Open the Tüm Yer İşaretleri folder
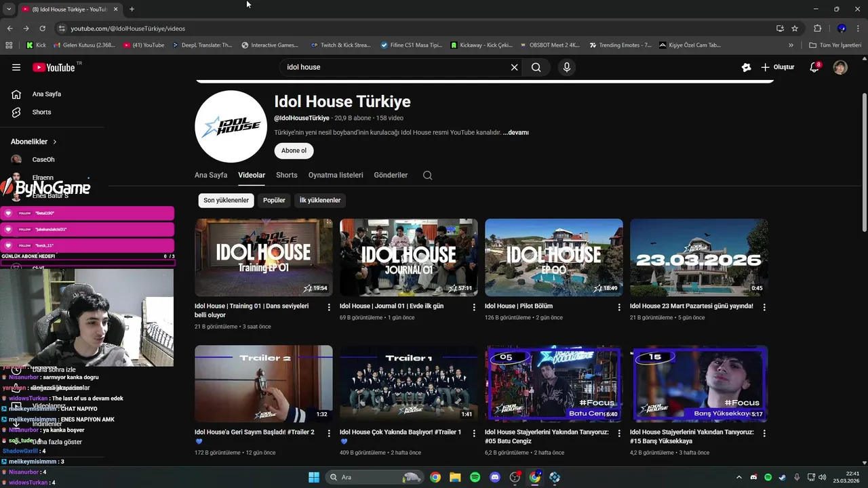 pyautogui.click(x=835, y=45)
